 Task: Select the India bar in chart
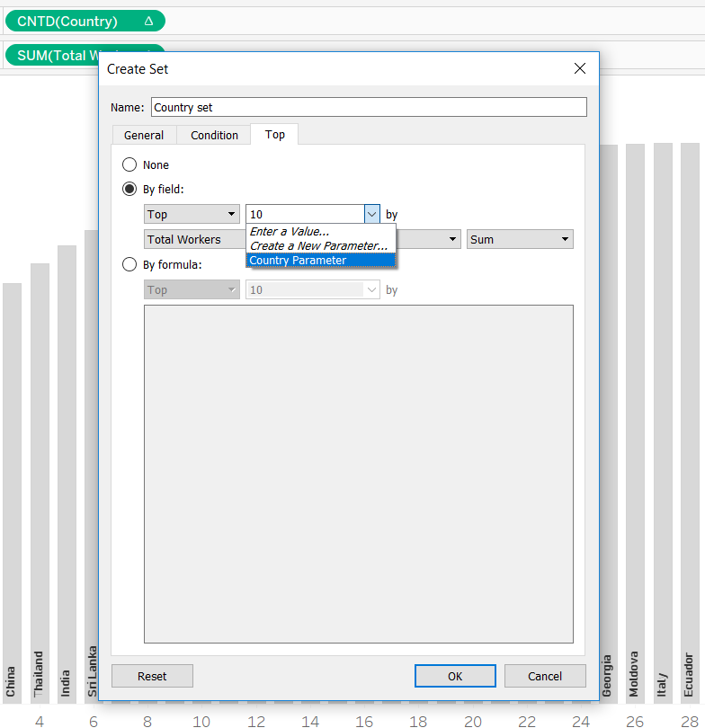coord(67,475)
